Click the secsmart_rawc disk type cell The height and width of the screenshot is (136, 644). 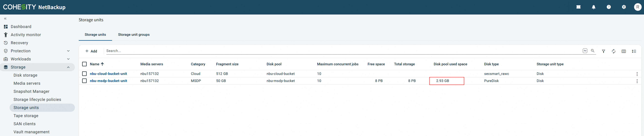click(496, 74)
